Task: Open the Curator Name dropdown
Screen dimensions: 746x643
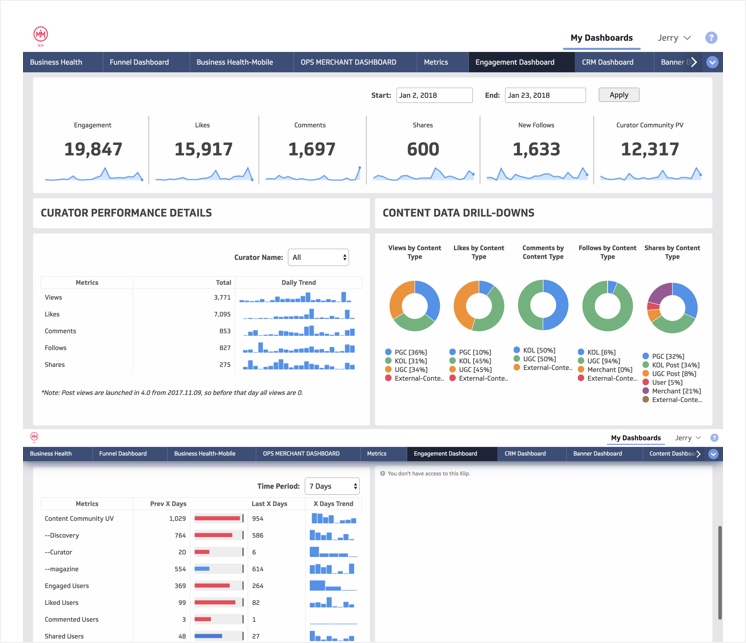Action: pos(318,257)
